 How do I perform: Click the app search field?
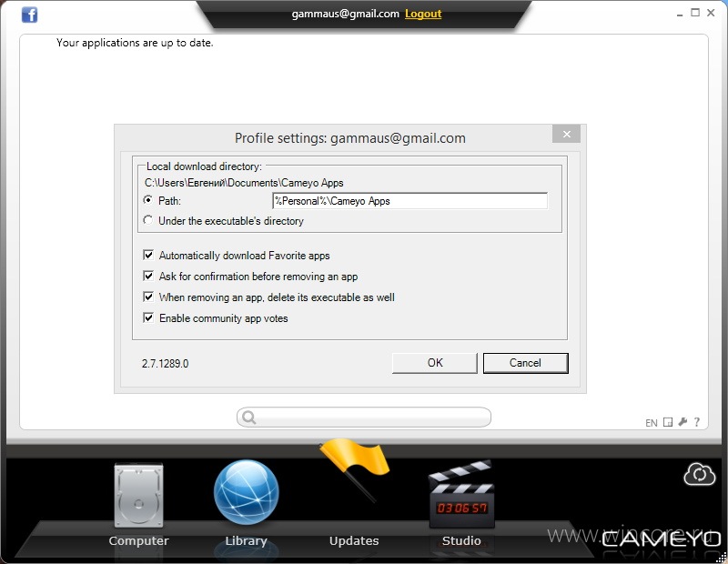click(363, 418)
